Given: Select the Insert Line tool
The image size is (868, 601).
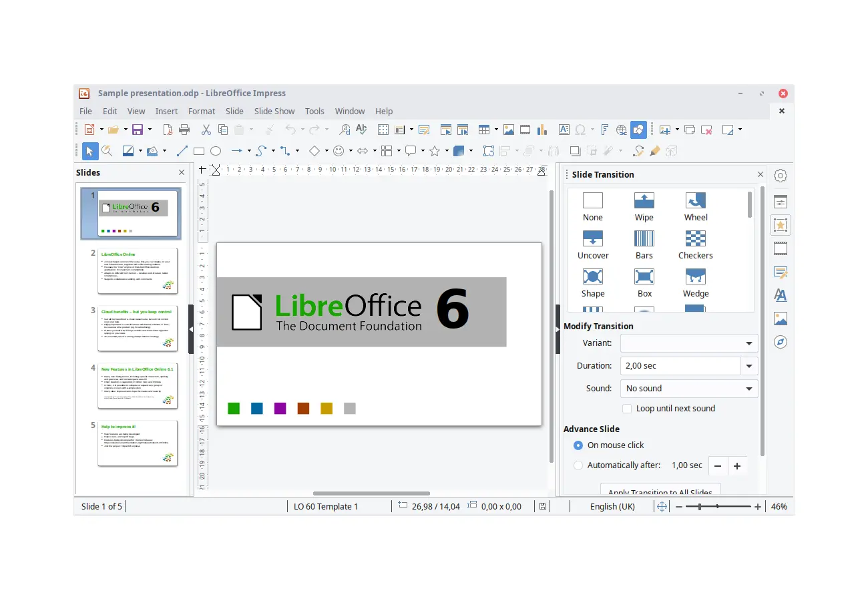Looking at the screenshot, I should pos(182,151).
